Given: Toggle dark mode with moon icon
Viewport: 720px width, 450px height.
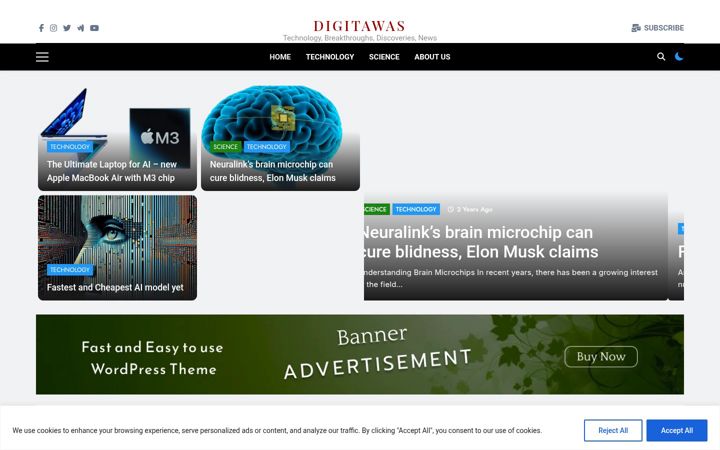Looking at the screenshot, I should tap(679, 56).
